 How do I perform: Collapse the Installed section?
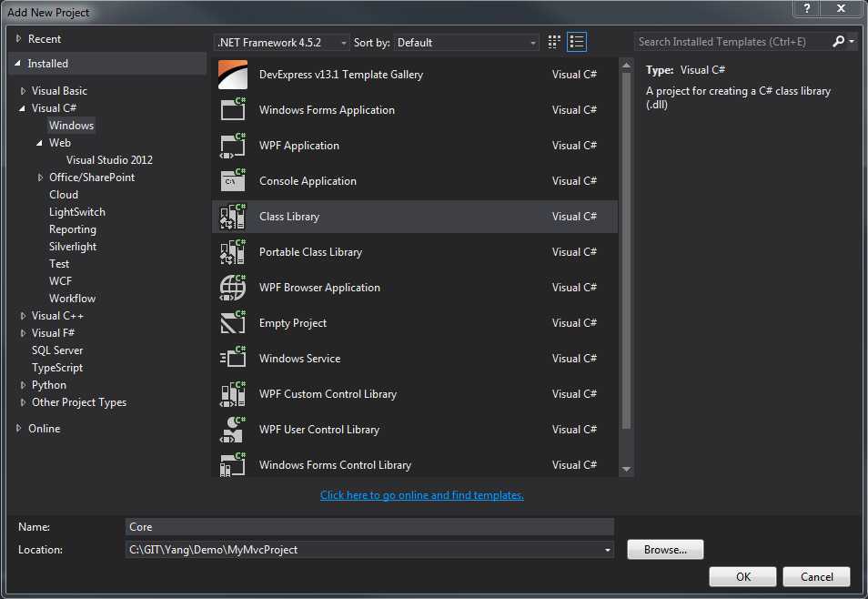coord(17,64)
